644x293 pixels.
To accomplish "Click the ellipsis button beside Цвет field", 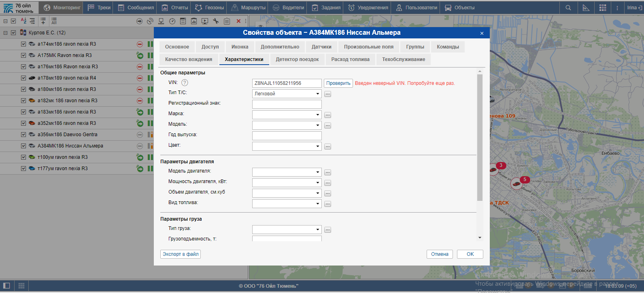I will [328, 147].
